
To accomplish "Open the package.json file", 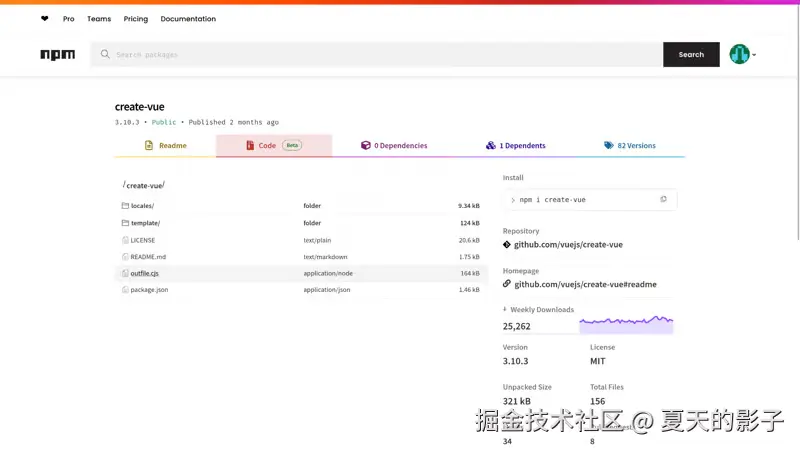I will pyautogui.click(x=149, y=290).
